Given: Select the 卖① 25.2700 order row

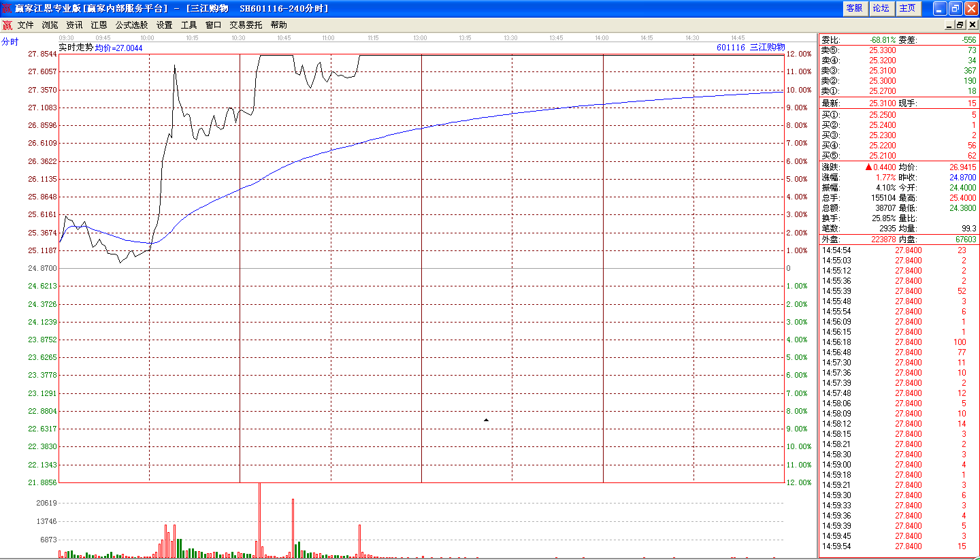Looking at the screenshot, I should pyautogui.click(x=899, y=91).
